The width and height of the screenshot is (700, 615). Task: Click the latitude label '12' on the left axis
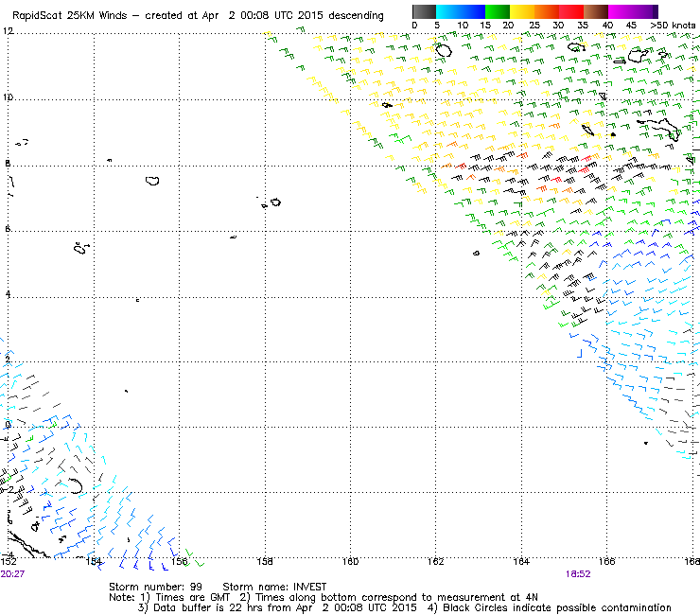click(8, 31)
